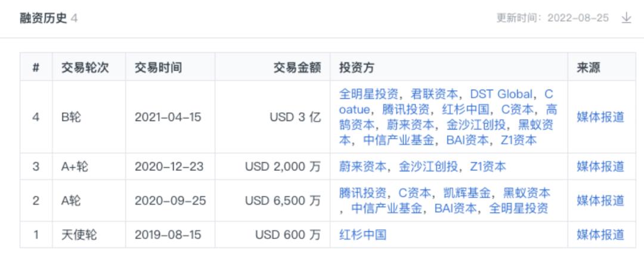644x255 pixels.
Task: Click the 交易轮次 column header
Action: click(x=85, y=67)
